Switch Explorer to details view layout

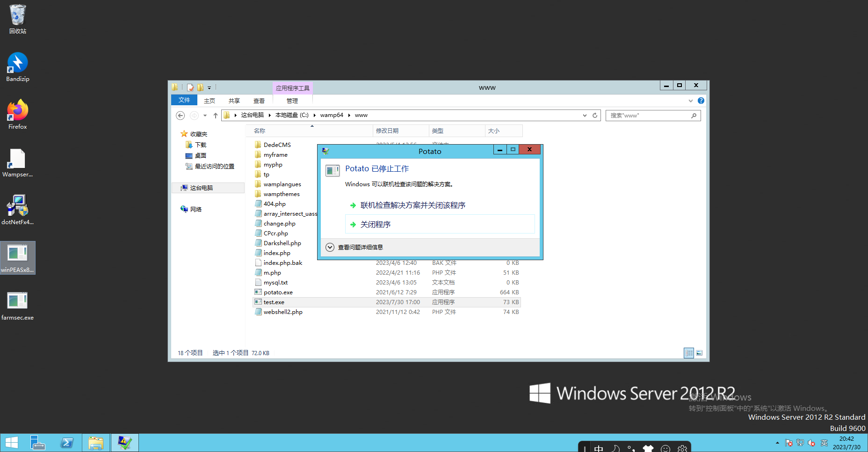(x=689, y=353)
